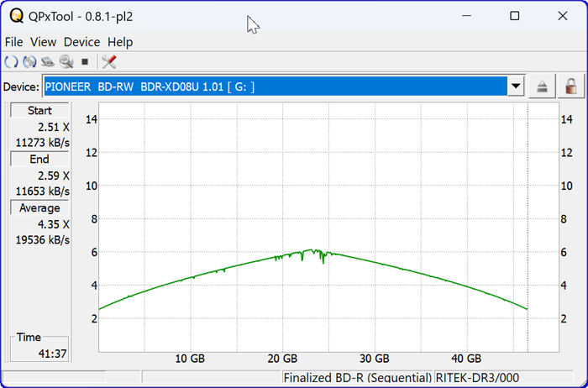The width and height of the screenshot is (588, 388).
Task: Click the Start speed label
Action: (39, 111)
